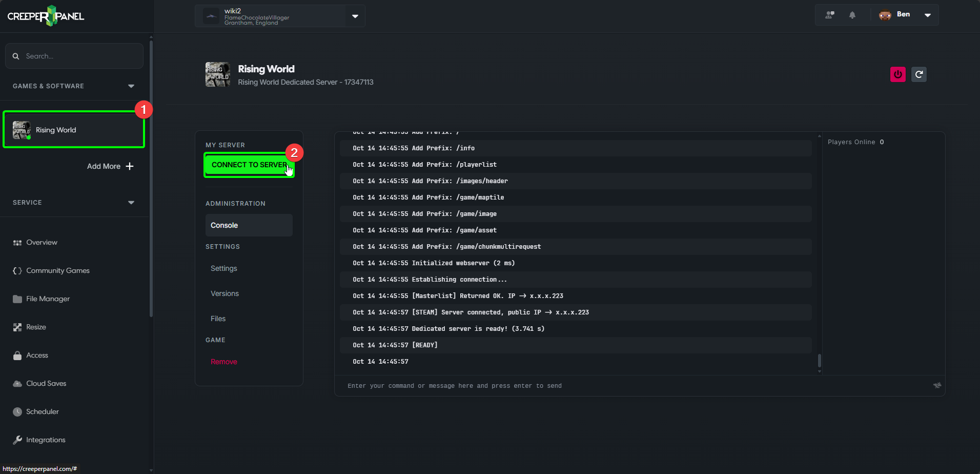
Task: Open Cloud Saves in sidebar
Action: [46, 383]
